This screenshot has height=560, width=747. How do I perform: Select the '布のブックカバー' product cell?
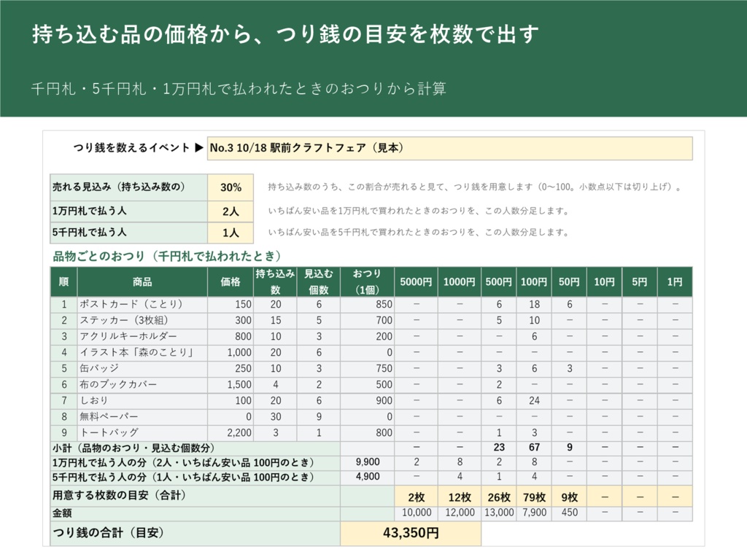[x=142, y=385]
